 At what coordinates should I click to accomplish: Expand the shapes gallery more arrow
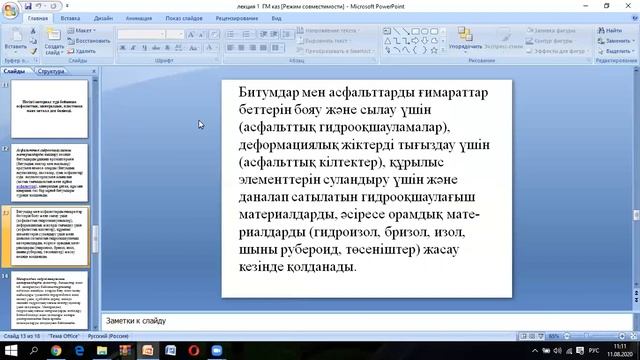443,51
